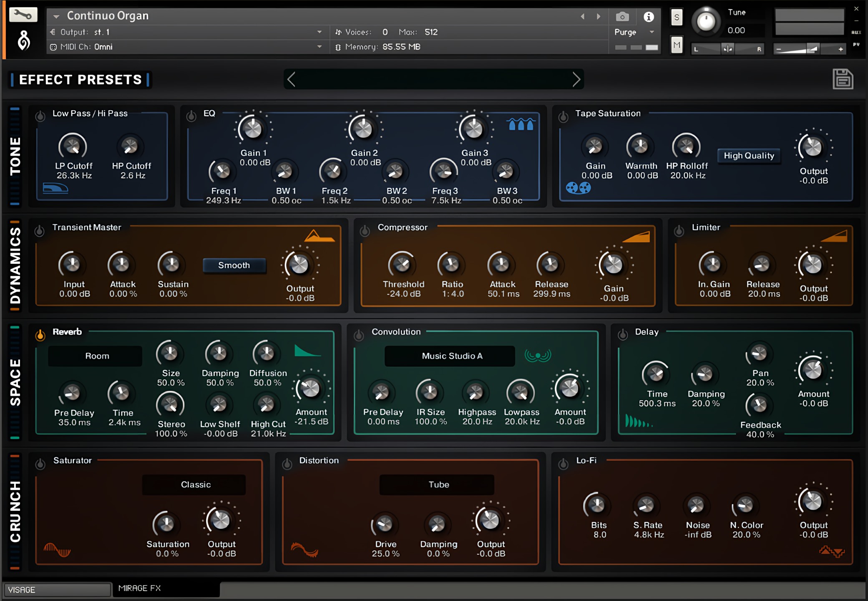This screenshot has width=868, height=601.
Task: Toggle the Reverb power switch
Action: coord(40,334)
